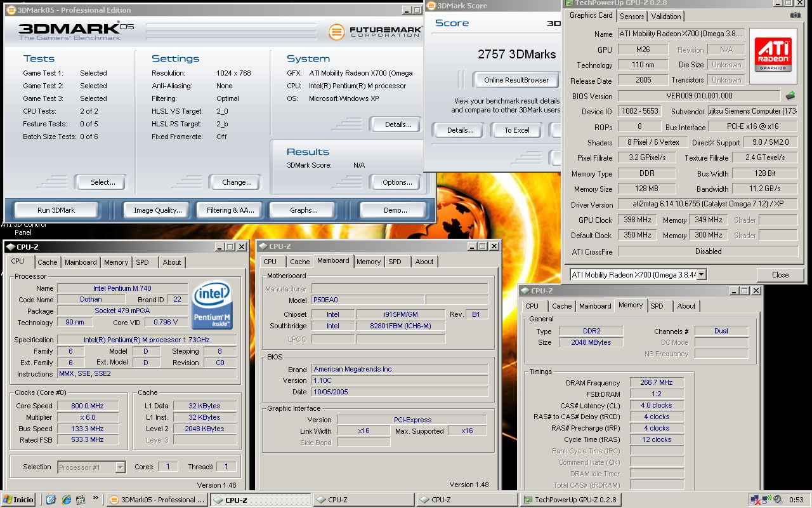Switch to the Sensors tab in GPU-Z

(632, 16)
